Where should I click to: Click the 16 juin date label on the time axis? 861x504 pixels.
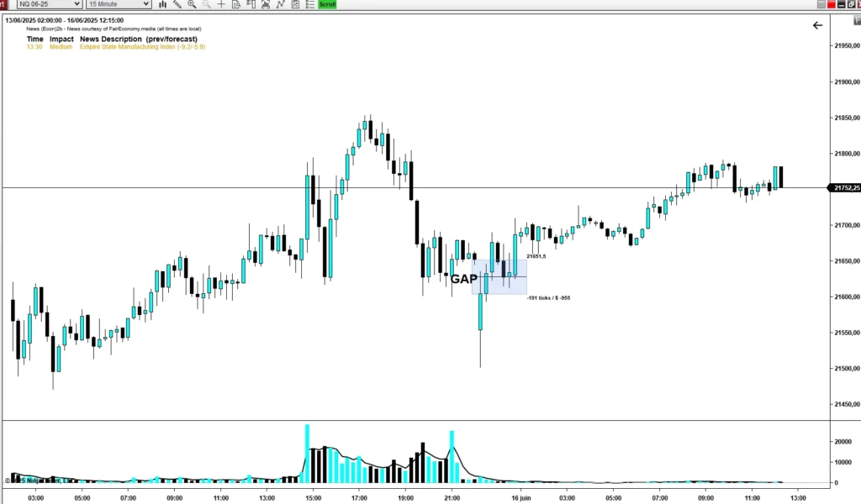coord(521,498)
